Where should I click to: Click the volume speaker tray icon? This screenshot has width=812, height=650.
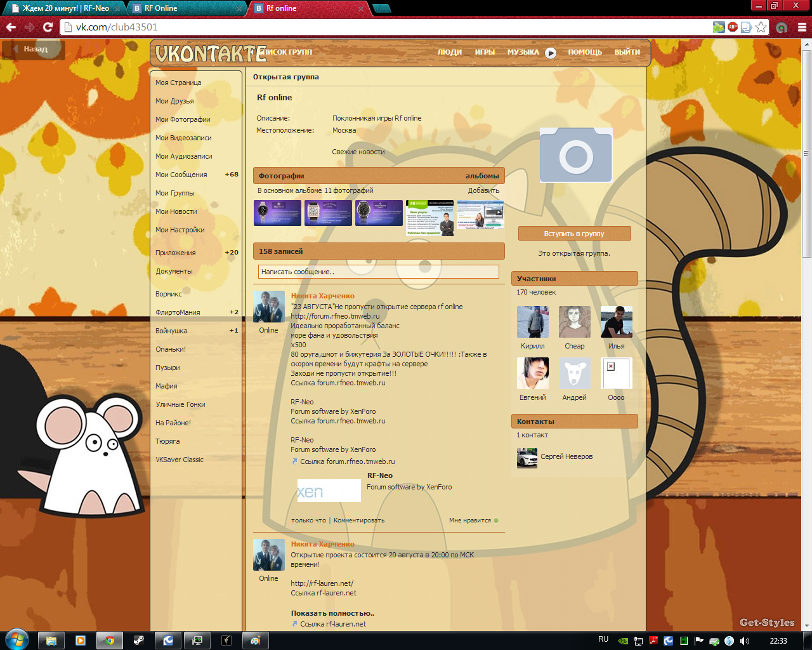click(744, 640)
